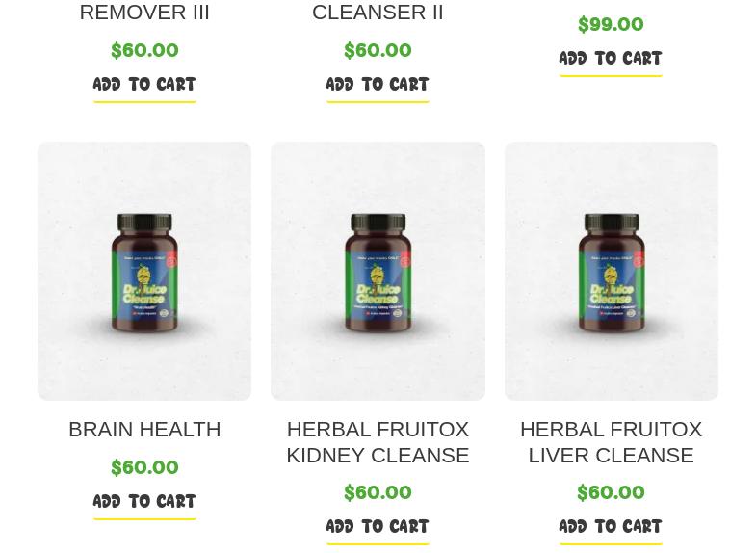The width and height of the screenshot is (756, 553).
Task: Open the HERBAL FRUITOX LIVER CLEANSE title
Action: click(611, 442)
